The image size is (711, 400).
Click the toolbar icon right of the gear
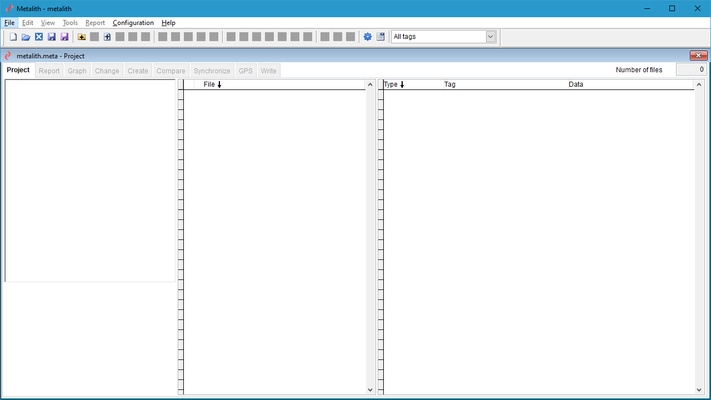pos(380,37)
